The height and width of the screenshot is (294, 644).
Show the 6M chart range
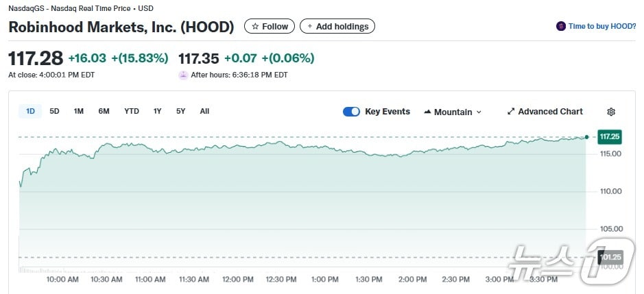pos(104,111)
